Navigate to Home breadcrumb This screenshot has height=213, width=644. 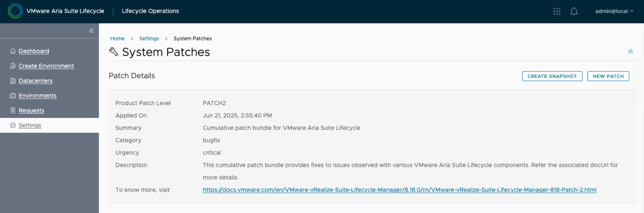click(117, 38)
